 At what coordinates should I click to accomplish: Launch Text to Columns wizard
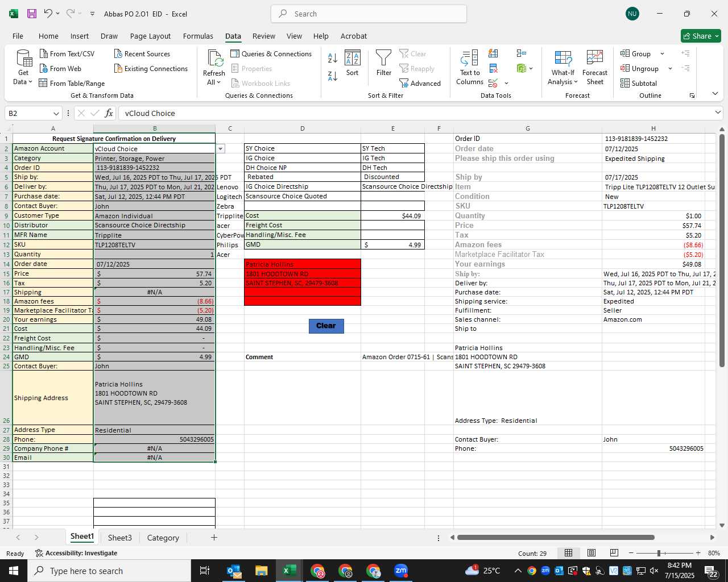470,67
